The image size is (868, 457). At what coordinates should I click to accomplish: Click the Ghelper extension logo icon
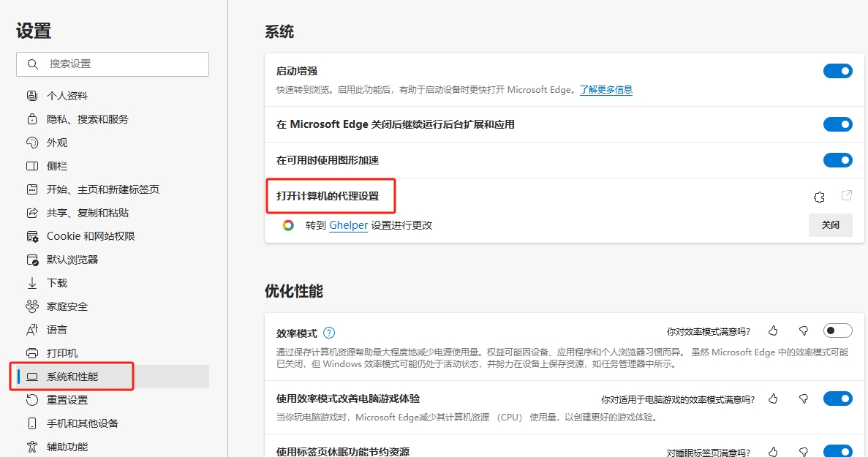(288, 225)
